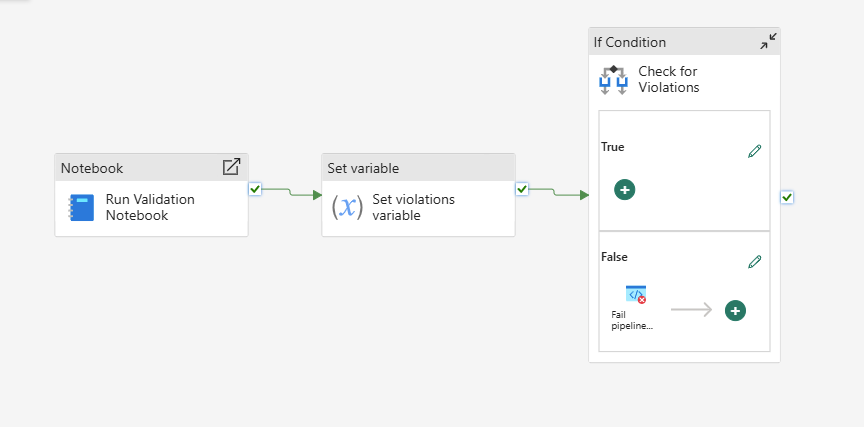This screenshot has height=427, width=864.
Task: Select the Fail pipeline activity icon
Action: (x=636, y=294)
